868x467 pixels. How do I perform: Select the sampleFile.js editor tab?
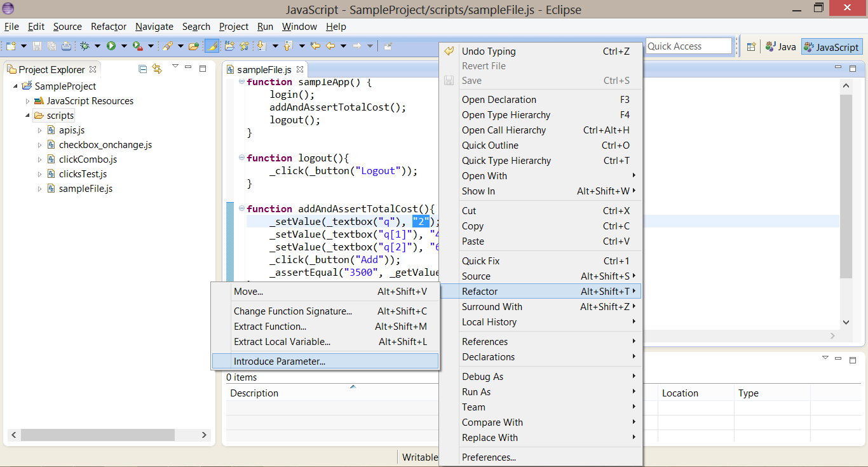click(x=265, y=69)
